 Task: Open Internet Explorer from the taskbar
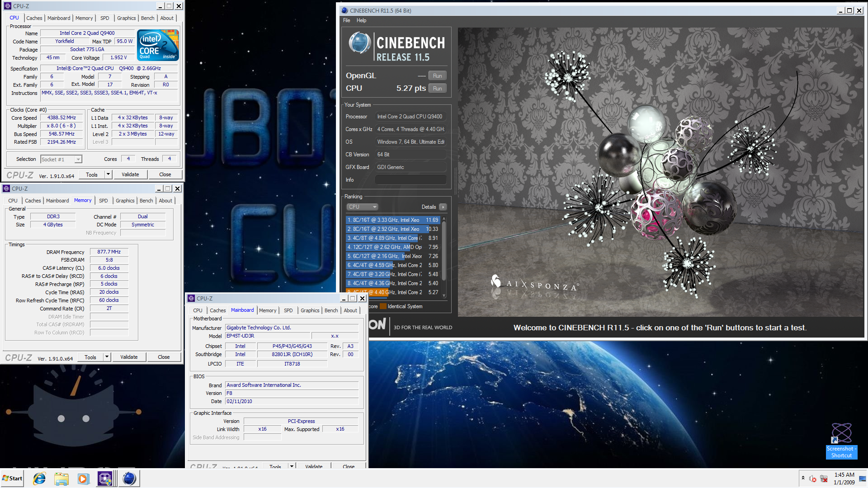[x=40, y=479]
